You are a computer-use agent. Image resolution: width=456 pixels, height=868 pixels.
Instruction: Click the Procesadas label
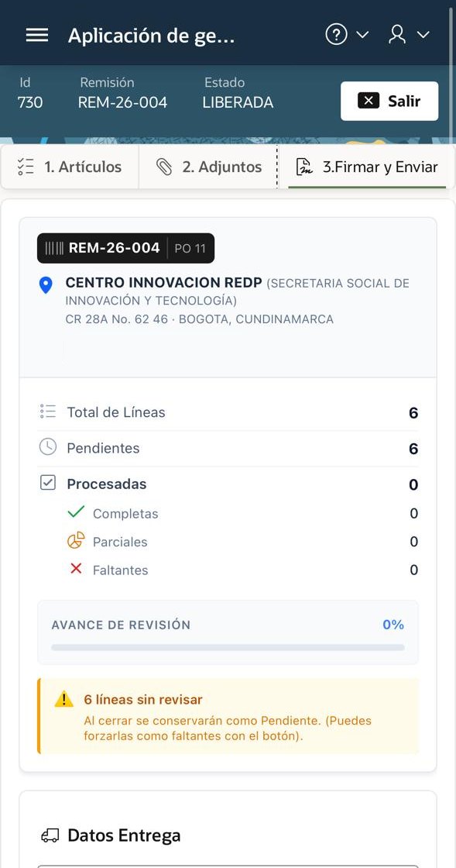pos(107,484)
